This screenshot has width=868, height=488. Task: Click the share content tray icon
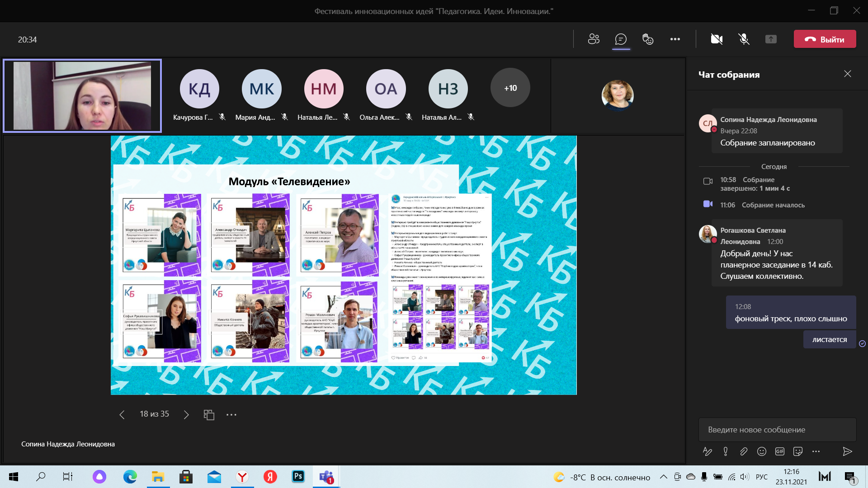pyautogui.click(x=771, y=39)
